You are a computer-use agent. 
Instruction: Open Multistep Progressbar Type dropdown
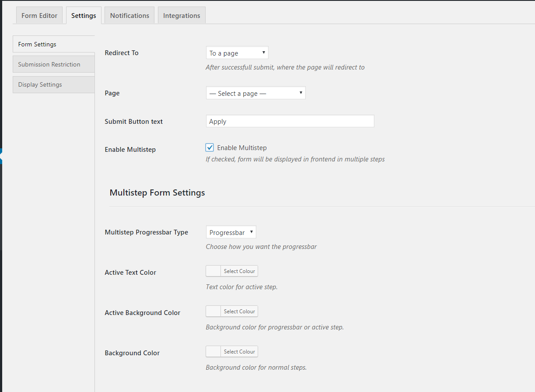tap(231, 232)
